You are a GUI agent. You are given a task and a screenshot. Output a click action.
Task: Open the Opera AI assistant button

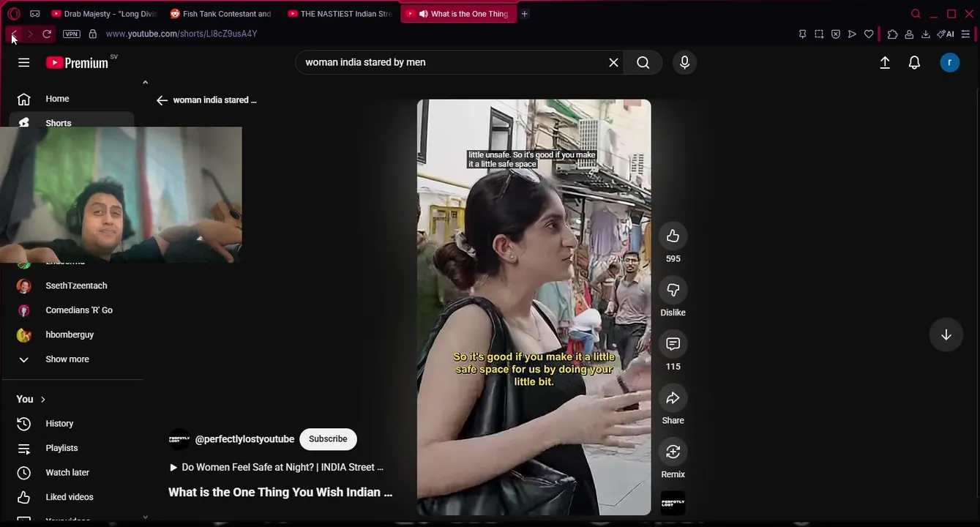(x=946, y=34)
